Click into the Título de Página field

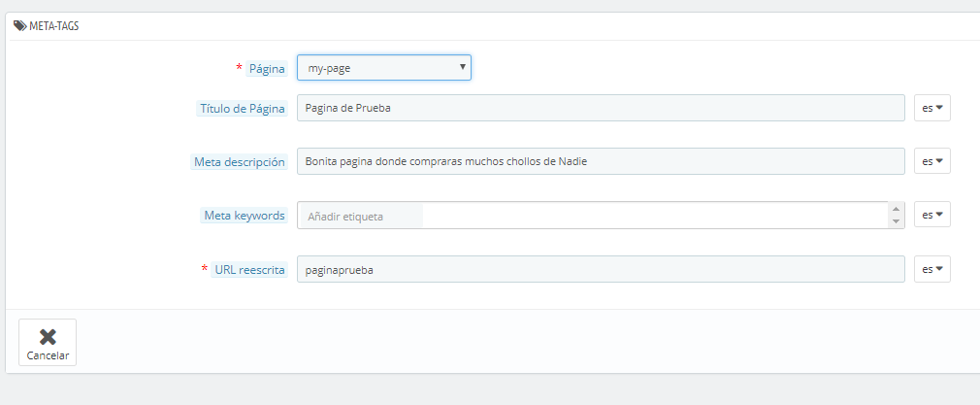[600, 108]
